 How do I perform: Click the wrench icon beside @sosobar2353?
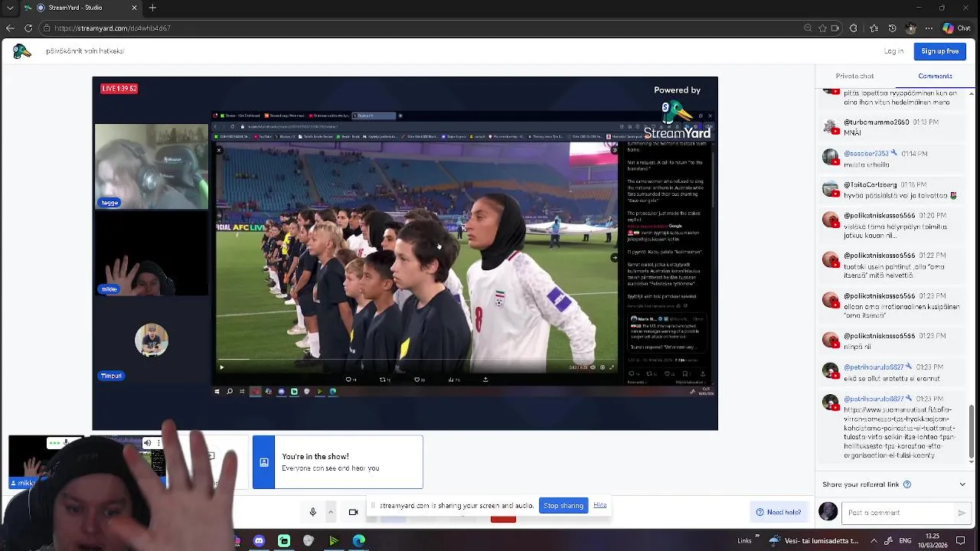pos(893,153)
